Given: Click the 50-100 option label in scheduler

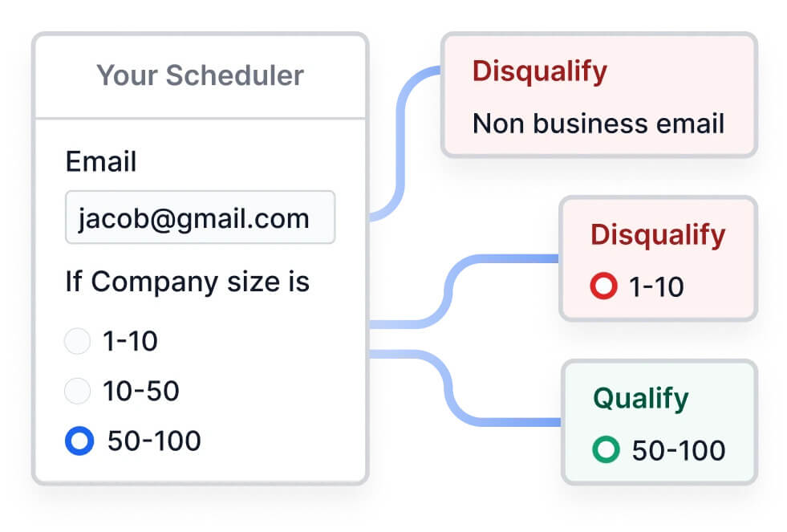Looking at the screenshot, I should pos(154,441).
